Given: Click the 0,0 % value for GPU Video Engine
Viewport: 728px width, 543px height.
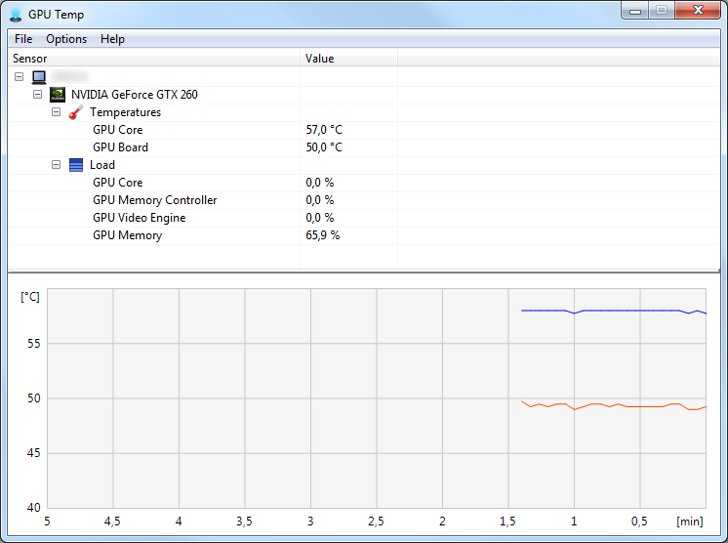Looking at the screenshot, I should point(320,218).
